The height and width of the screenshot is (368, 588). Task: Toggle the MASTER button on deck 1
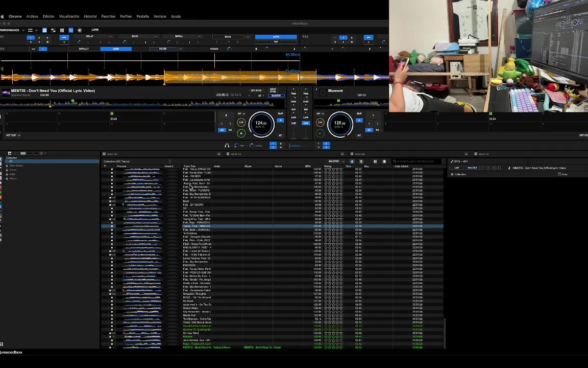(x=276, y=96)
